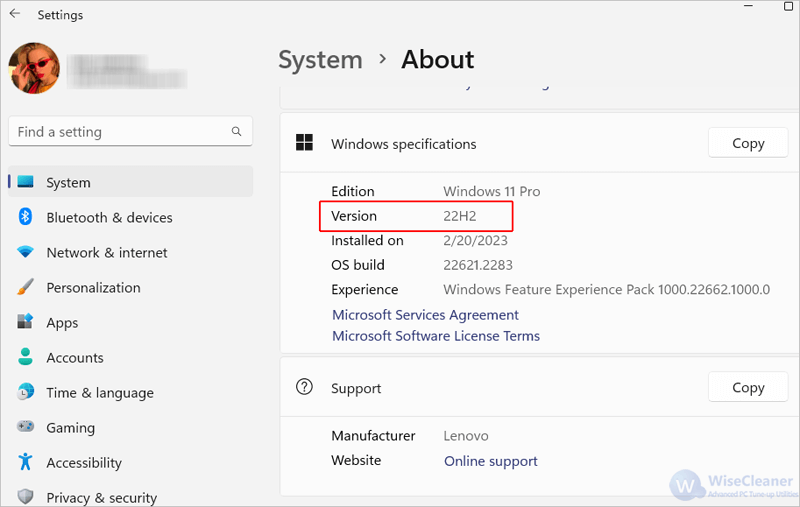800x507 pixels.
Task: Open Microsoft Services Agreement link
Action: pos(425,315)
